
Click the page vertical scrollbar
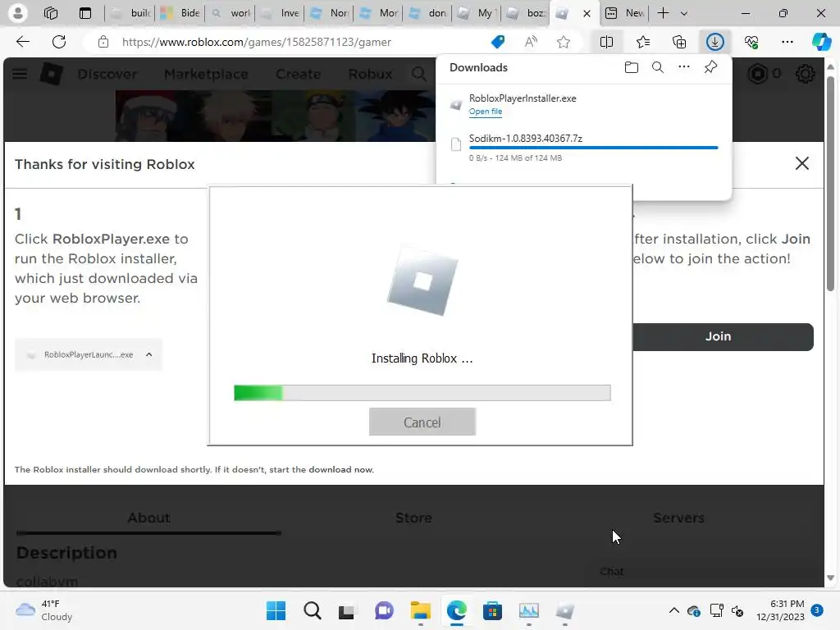(830, 184)
